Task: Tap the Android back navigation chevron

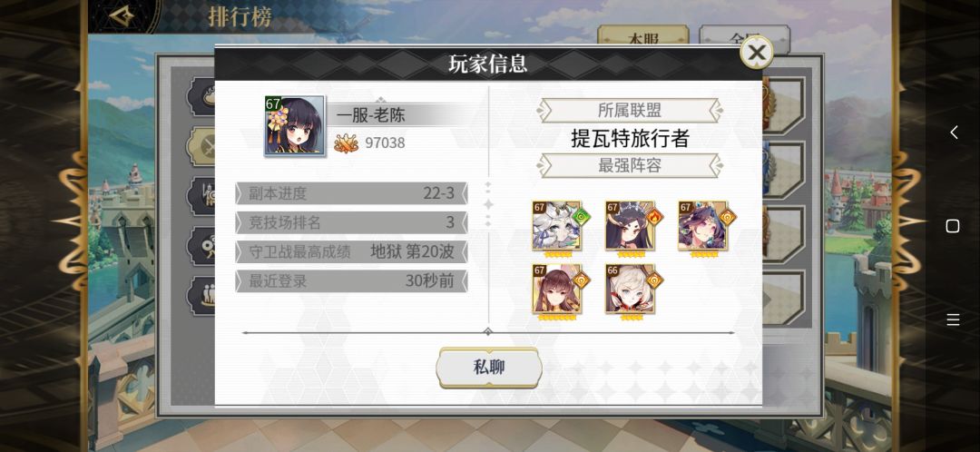Action: [953, 132]
